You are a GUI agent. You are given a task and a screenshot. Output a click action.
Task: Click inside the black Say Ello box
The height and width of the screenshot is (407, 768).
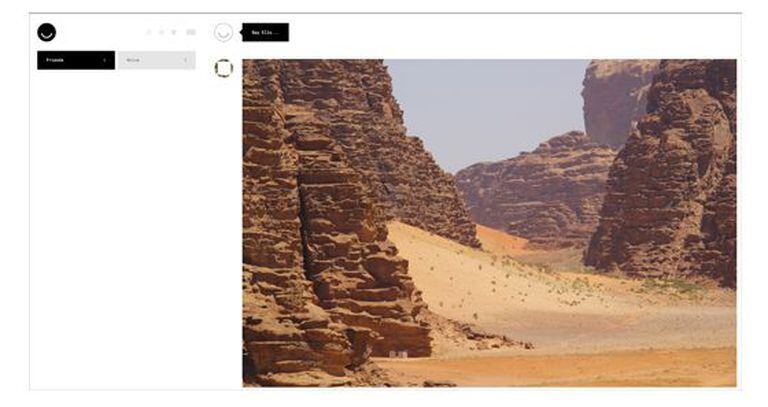tap(265, 32)
